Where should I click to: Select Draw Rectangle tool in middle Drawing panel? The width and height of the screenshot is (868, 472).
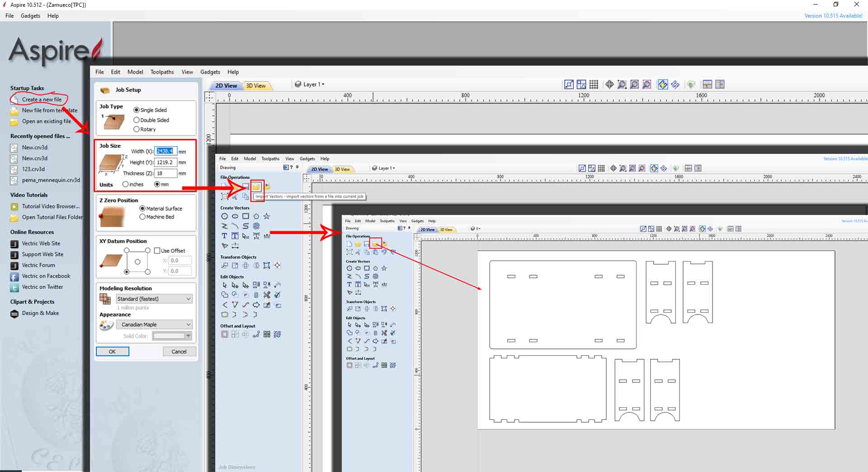[x=245, y=216]
